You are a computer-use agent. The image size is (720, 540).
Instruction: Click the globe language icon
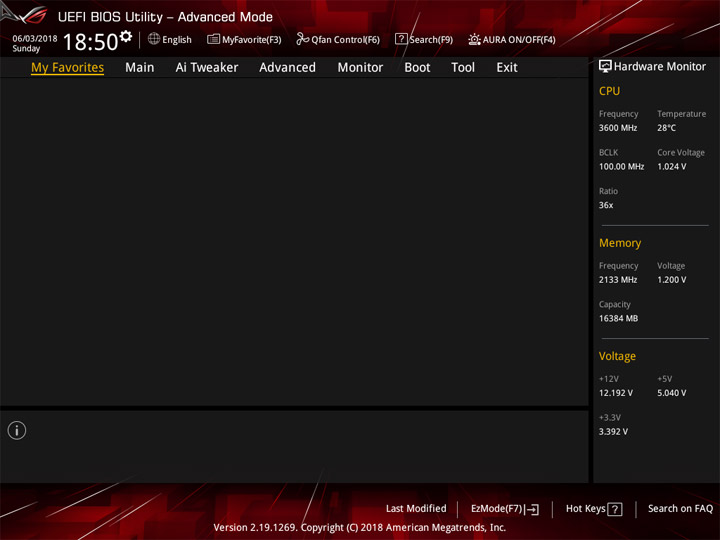[154, 39]
